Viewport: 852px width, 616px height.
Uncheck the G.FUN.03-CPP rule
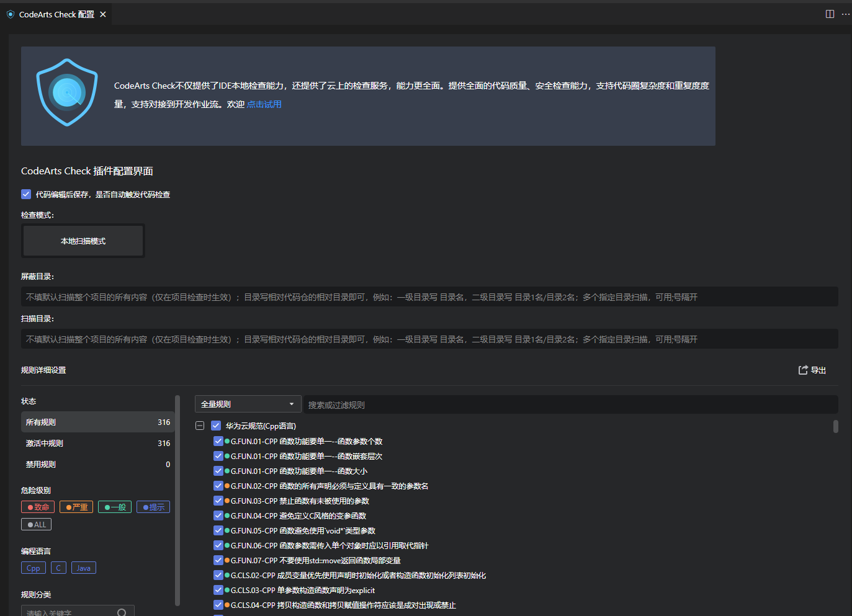click(x=218, y=501)
